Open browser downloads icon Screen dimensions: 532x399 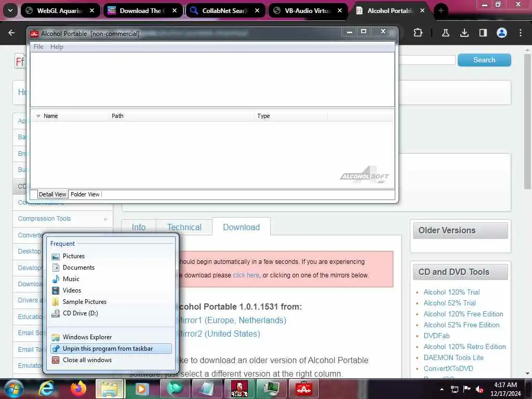pyautogui.click(x=464, y=33)
